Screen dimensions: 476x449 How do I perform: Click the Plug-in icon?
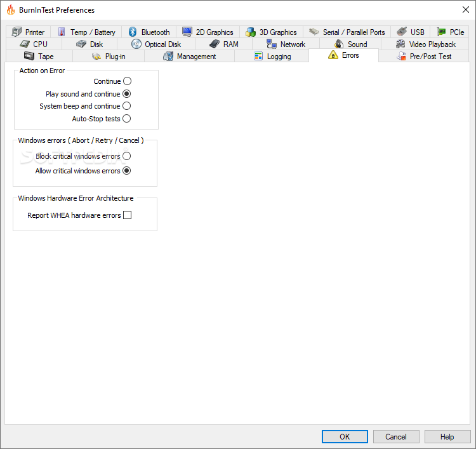click(96, 56)
